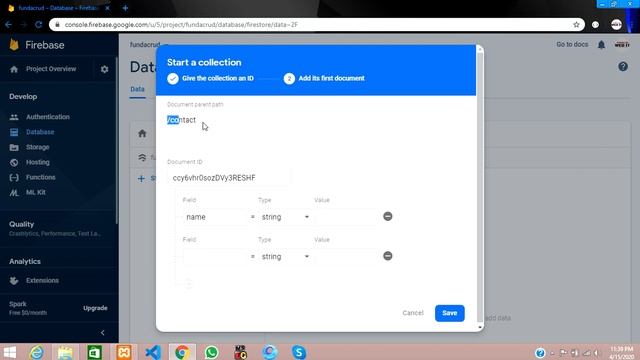
Task: Open Authentication in sidebar
Action: 48,117
